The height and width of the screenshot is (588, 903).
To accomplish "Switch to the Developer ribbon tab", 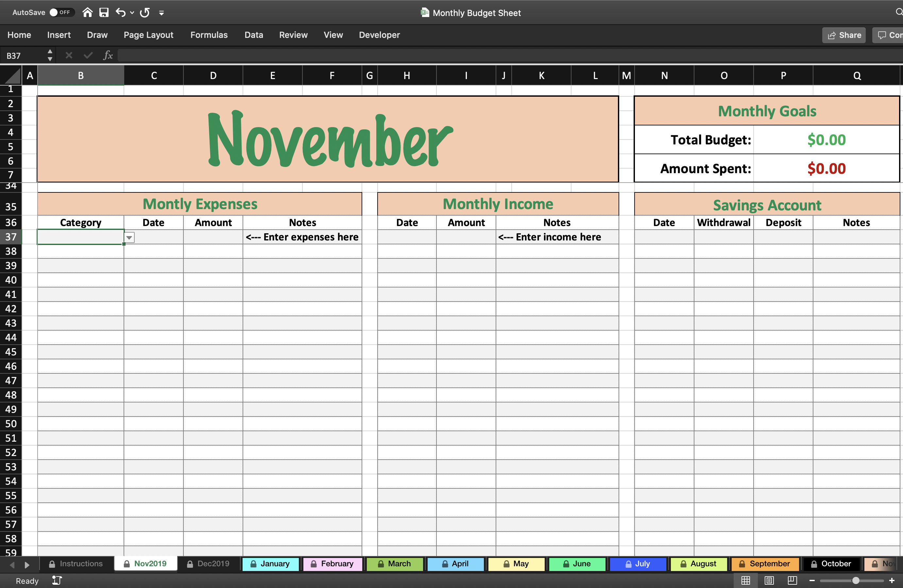I will pos(379,35).
